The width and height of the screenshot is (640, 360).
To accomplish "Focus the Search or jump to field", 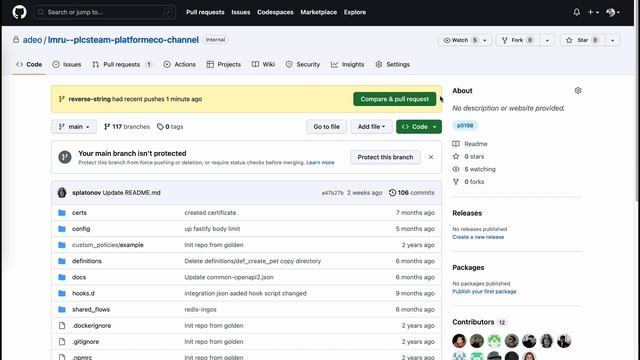I will pos(104,12).
